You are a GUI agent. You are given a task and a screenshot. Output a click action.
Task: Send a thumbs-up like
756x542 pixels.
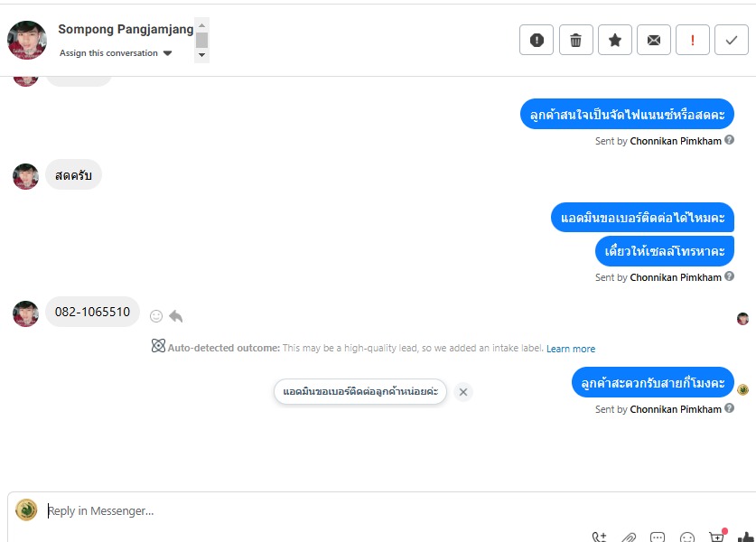tap(746, 537)
